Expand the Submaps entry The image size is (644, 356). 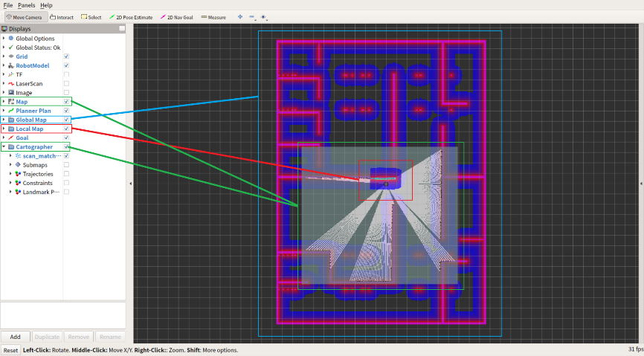[10, 165]
